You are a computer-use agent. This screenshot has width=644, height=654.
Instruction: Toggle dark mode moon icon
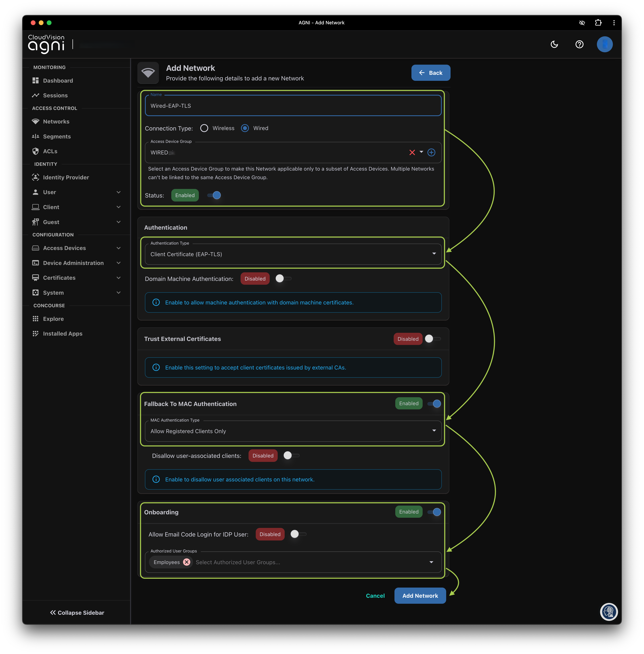[x=554, y=44]
